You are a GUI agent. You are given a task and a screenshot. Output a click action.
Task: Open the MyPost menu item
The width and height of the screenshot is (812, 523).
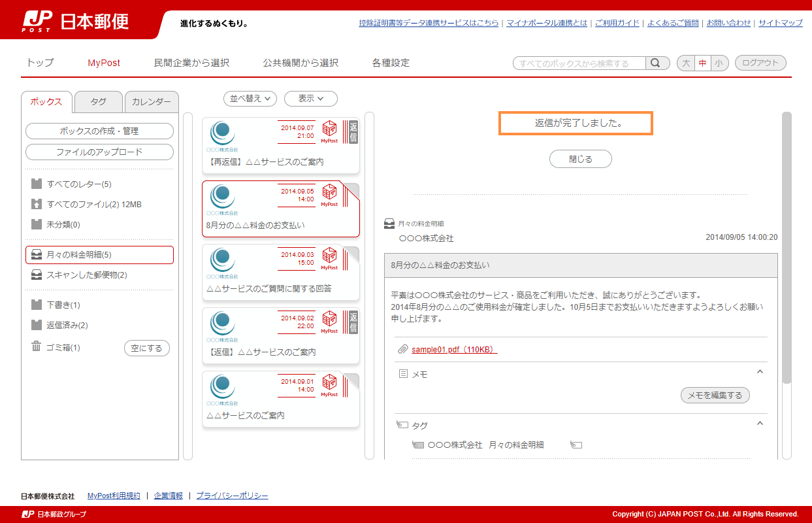point(105,63)
